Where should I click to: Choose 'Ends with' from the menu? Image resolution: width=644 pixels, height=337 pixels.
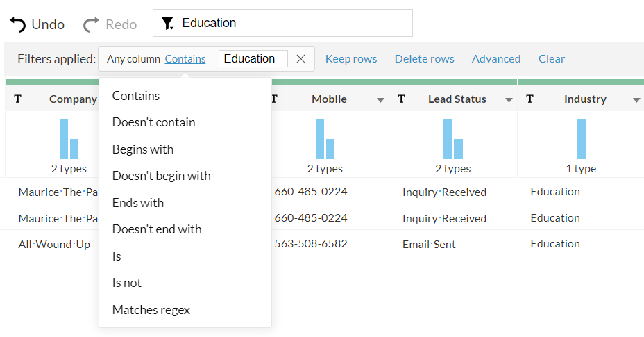138,203
